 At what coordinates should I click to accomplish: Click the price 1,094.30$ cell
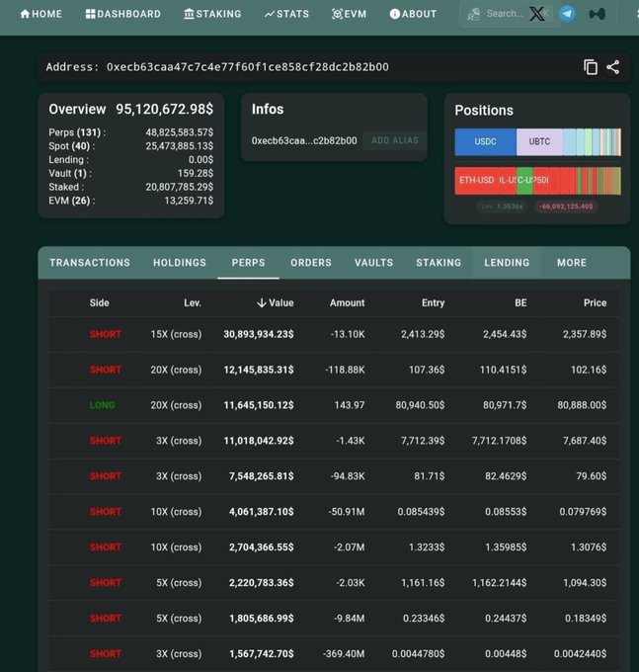[x=585, y=583]
